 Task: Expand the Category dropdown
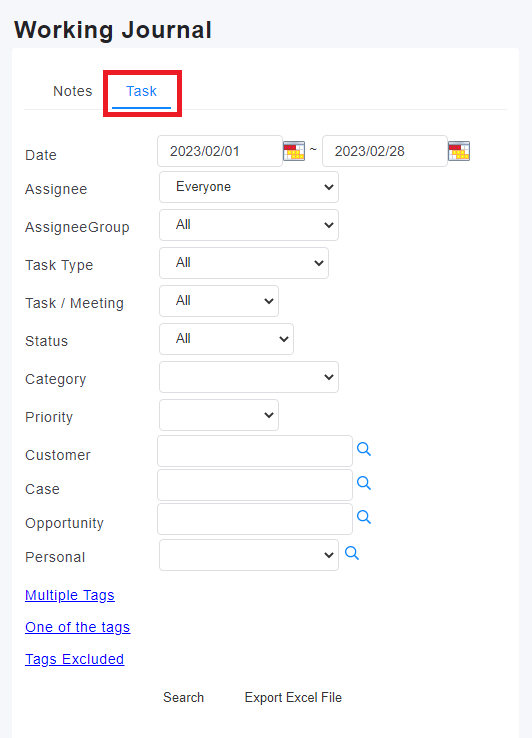(x=249, y=377)
